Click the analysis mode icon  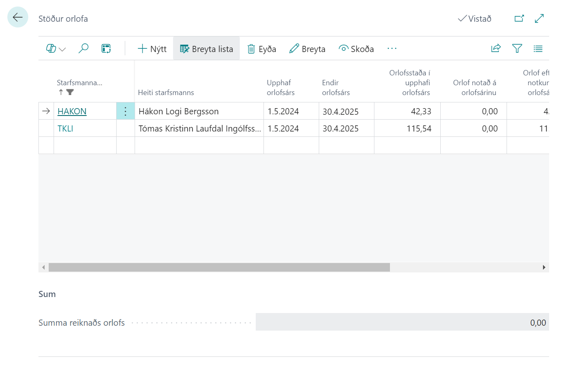click(x=106, y=49)
